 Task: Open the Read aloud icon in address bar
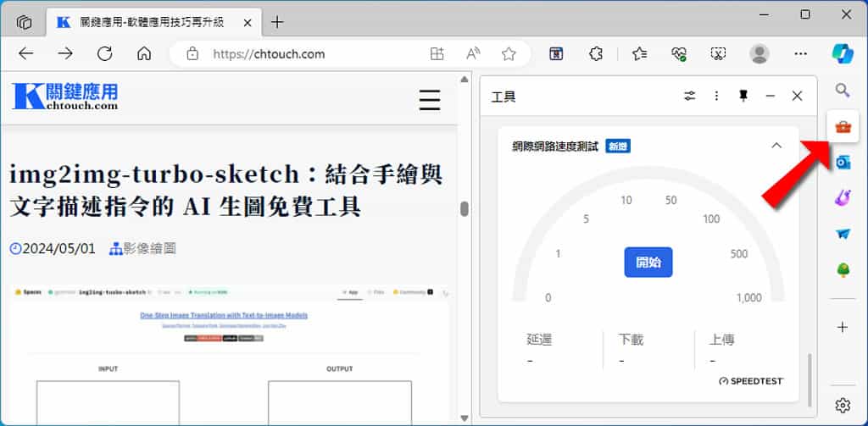[474, 54]
